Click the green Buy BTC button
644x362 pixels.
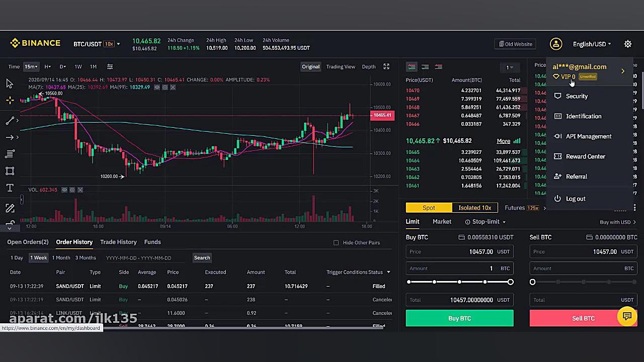(x=460, y=318)
